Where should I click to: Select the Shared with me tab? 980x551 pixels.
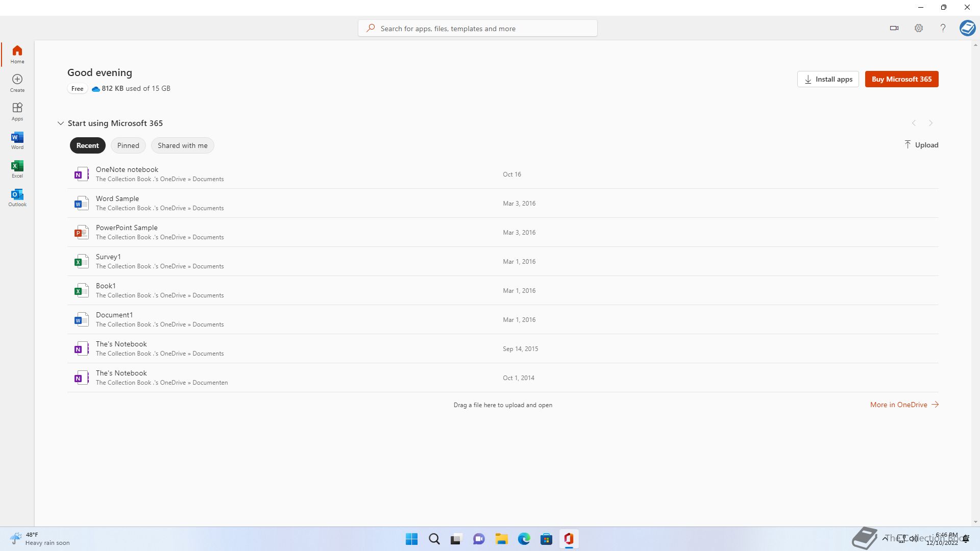(182, 145)
